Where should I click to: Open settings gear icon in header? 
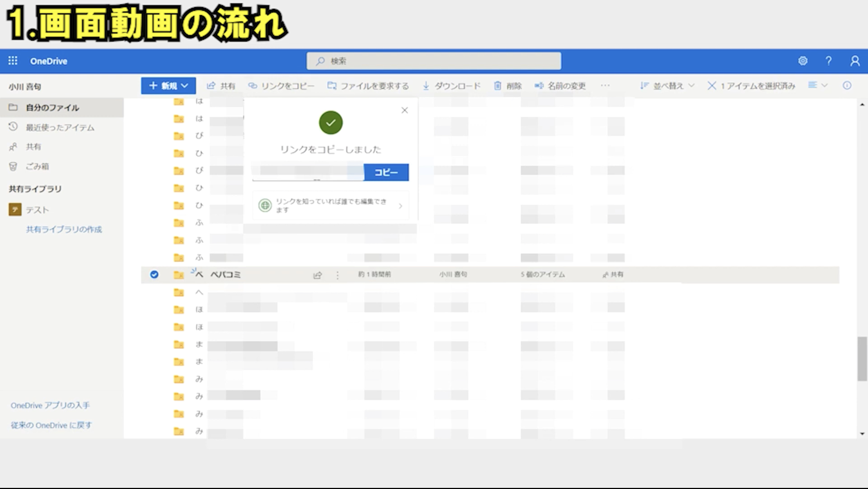pos(803,61)
